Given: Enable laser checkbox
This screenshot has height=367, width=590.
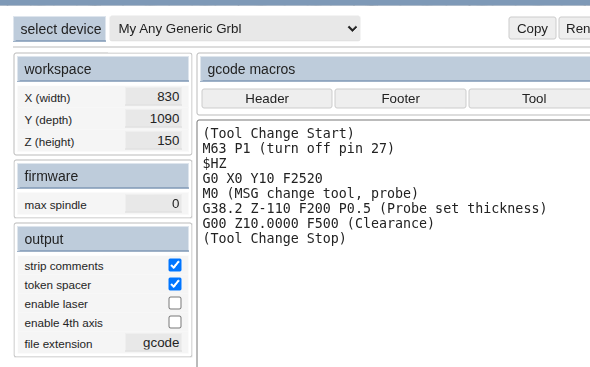Looking at the screenshot, I should point(175,303).
